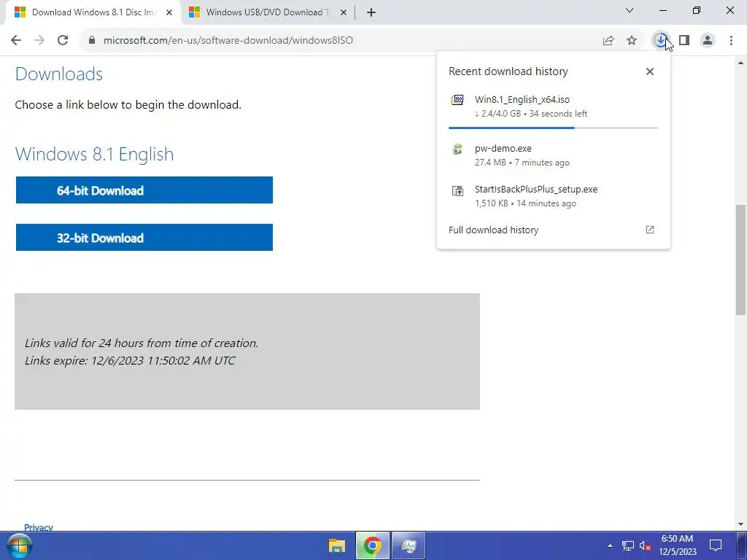Toggle the downloads toolbar icon
Image resolution: width=747 pixels, height=560 pixels.
[x=661, y=41]
